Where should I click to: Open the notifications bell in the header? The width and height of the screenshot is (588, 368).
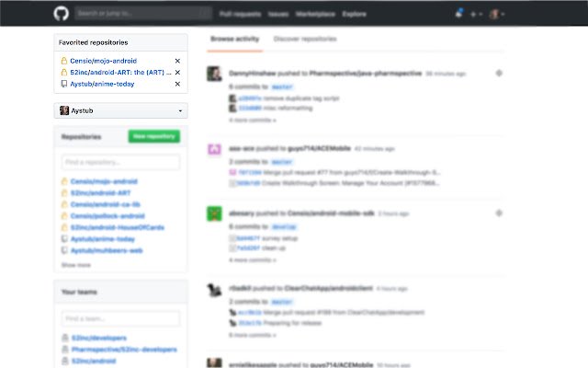click(x=458, y=14)
